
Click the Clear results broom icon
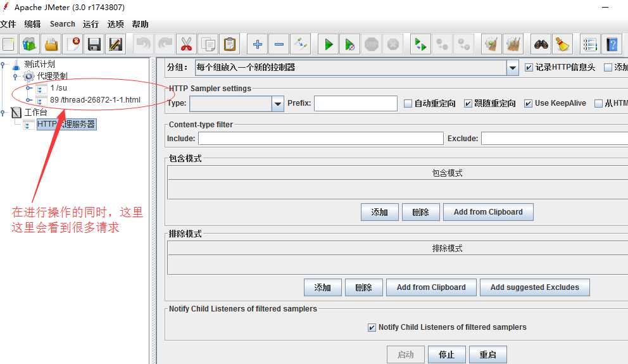[x=491, y=44]
